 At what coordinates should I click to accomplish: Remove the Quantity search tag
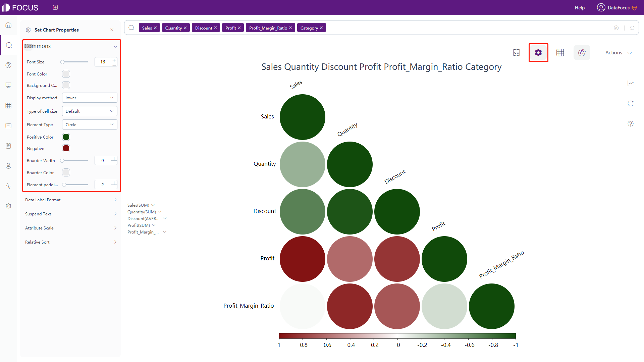tap(185, 28)
